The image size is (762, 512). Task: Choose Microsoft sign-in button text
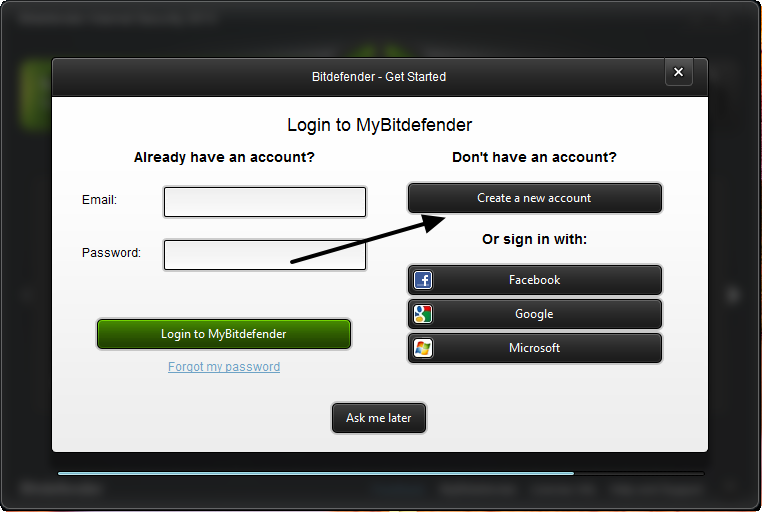tap(535, 348)
